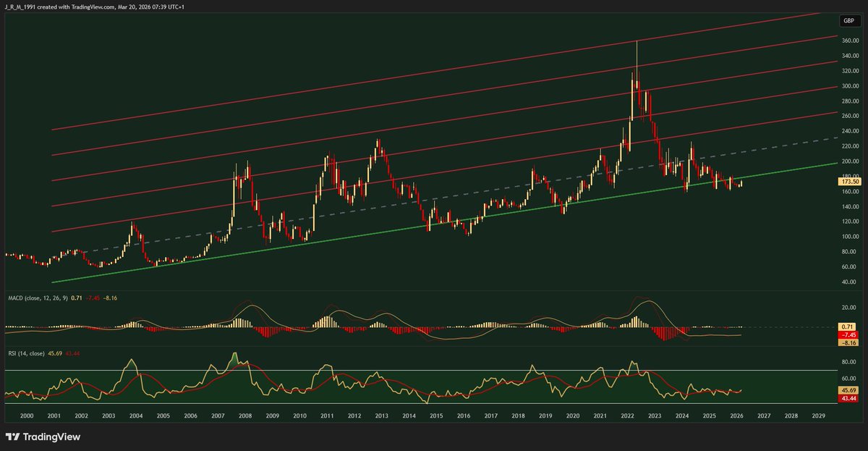868x451 pixels.
Task: Click the 2024 year label on time axis
Action: [x=682, y=417]
